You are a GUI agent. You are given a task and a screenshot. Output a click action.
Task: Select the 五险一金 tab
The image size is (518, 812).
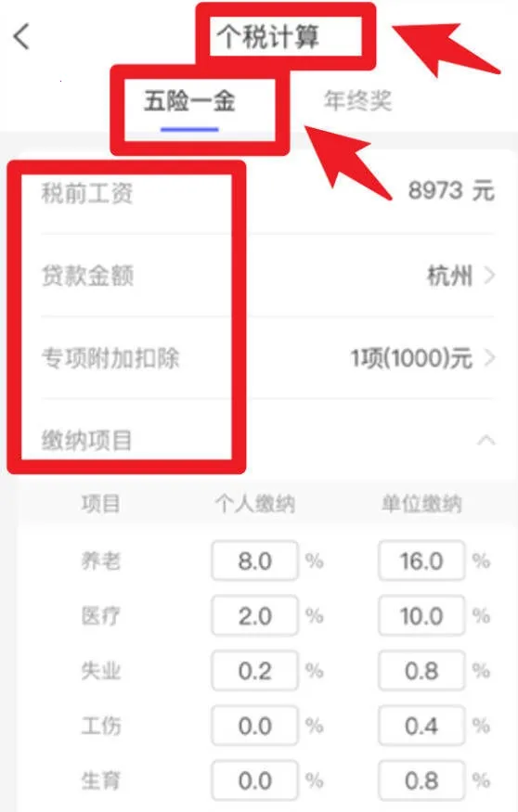pyautogui.click(x=189, y=100)
